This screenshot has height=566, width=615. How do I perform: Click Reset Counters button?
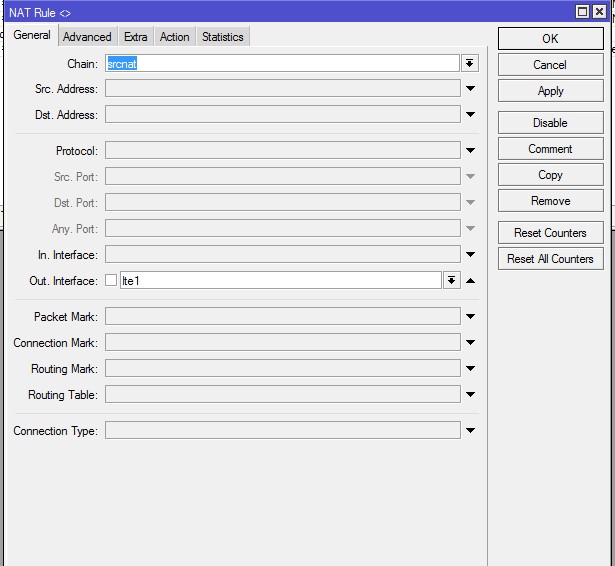[x=550, y=233]
